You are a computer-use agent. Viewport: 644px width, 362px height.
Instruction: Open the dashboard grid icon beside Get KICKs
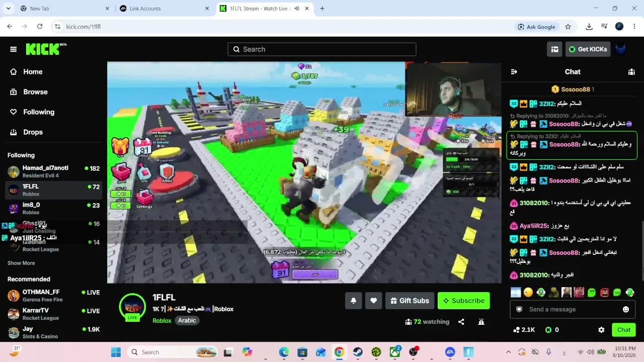pos(555,49)
